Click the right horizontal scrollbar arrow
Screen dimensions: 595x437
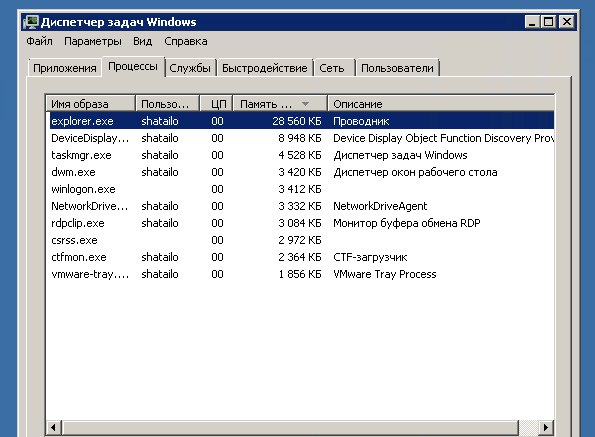click(x=546, y=428)
